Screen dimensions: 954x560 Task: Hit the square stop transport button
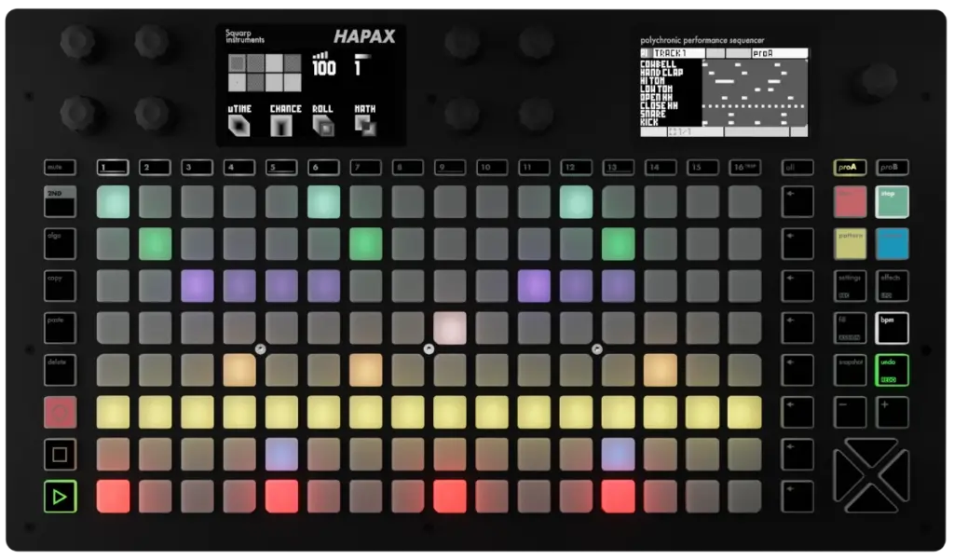(60, 455)
